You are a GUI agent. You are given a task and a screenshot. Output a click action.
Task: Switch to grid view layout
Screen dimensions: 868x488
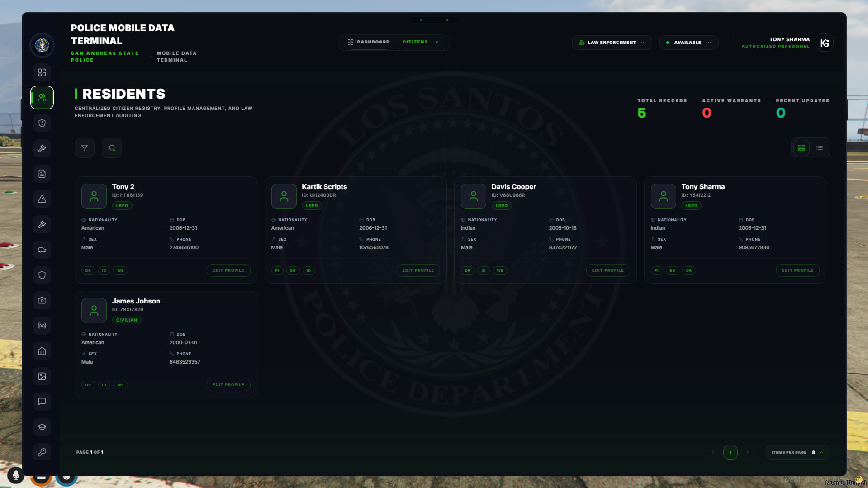point(802,148)
